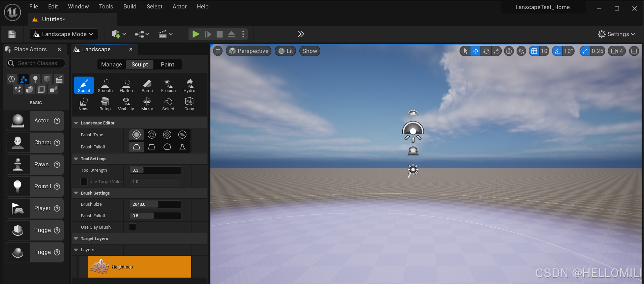Toggle the Lit view mode button
Screen dimensions: 644x284
286,51
